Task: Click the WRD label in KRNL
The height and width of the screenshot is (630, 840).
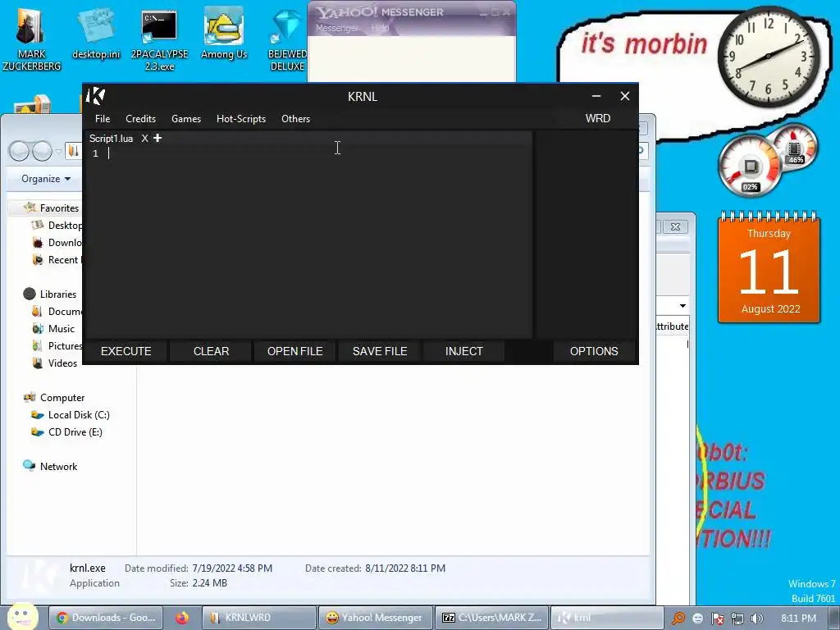Action: (598, 118)
